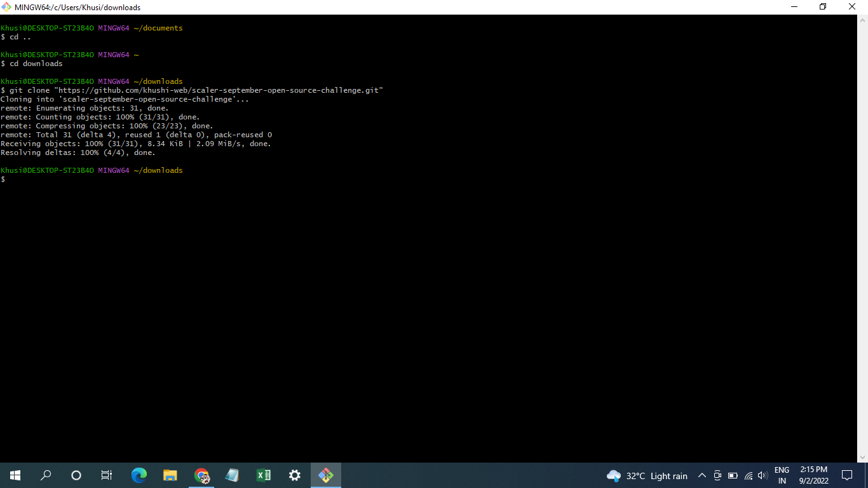Click the MINGW64 icon in the title bar

pyautogui.click(x=6, y=7)
